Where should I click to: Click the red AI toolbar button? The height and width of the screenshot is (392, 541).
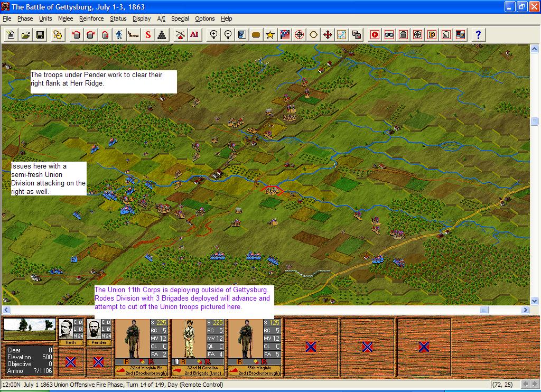(x=194, y=35)
